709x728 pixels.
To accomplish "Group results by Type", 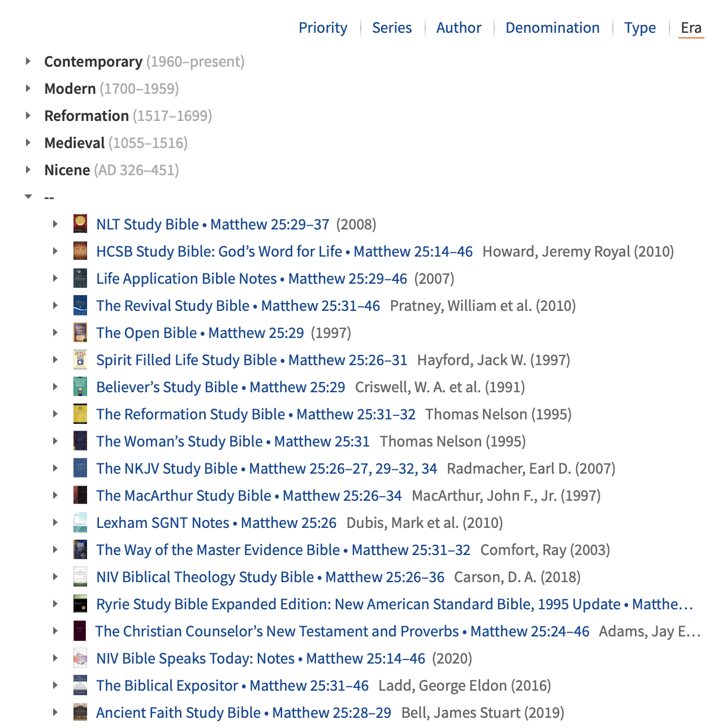I will pos(640,28).
